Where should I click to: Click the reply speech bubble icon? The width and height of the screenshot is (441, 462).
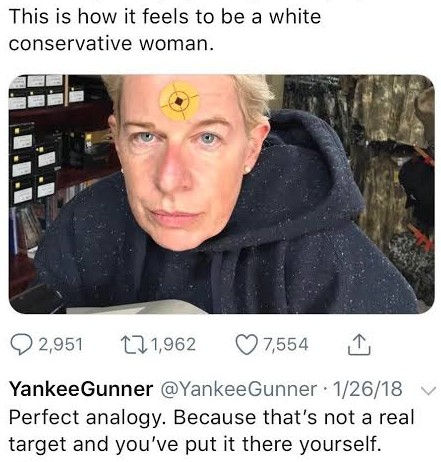click(x=22, y=345)
